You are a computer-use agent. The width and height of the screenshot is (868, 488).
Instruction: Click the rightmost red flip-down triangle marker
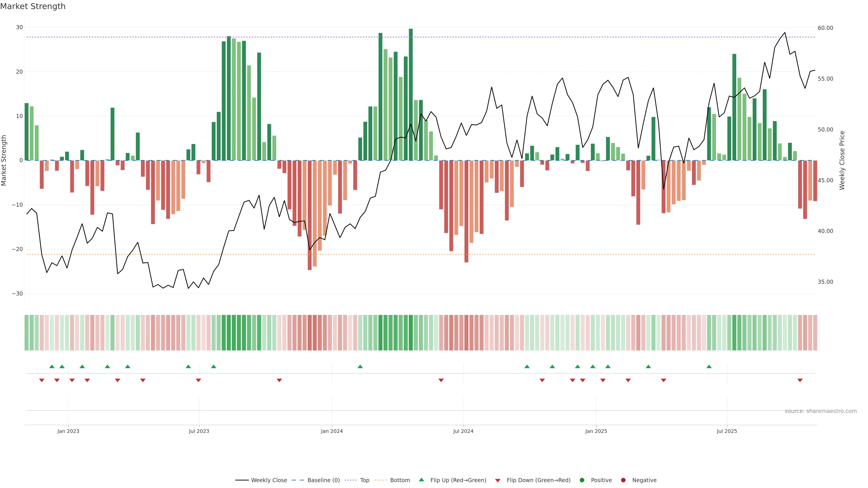point(800,380)
